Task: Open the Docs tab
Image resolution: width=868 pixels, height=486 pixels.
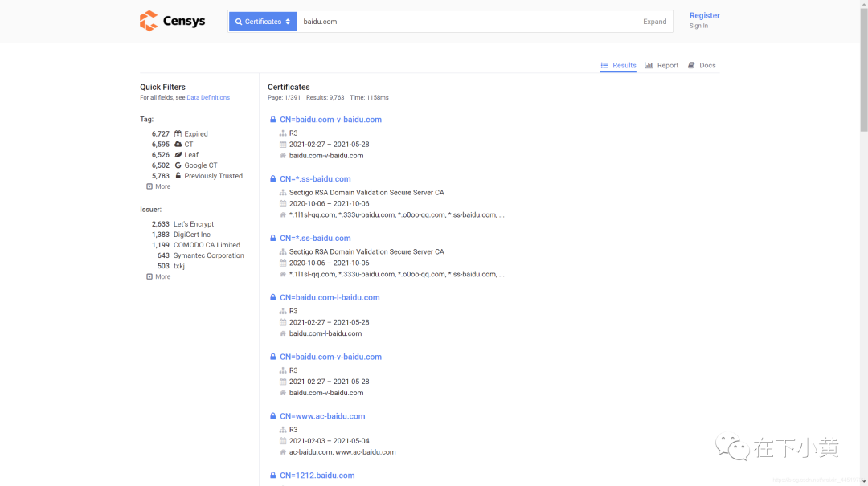Action: pos(702,65)
